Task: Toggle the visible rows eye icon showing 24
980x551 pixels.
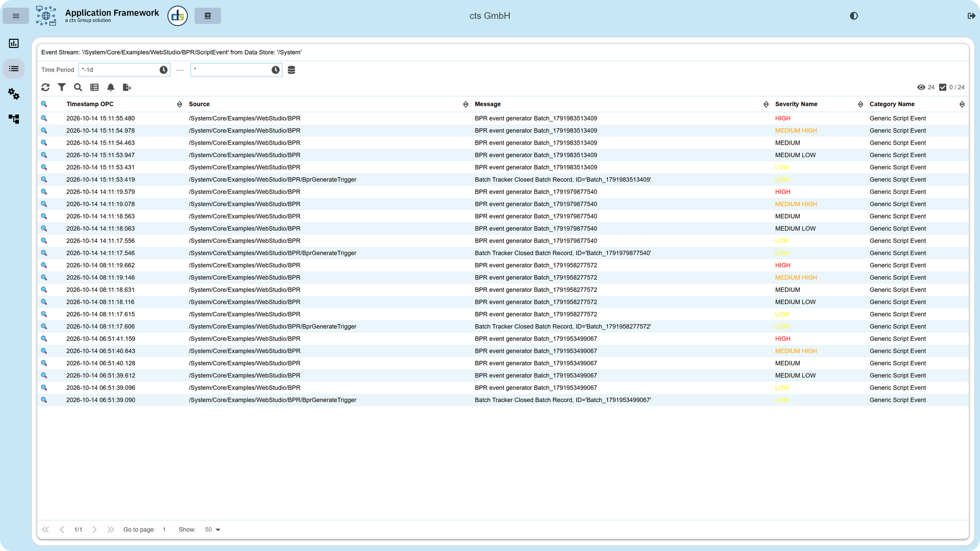Action: point(921,87)
